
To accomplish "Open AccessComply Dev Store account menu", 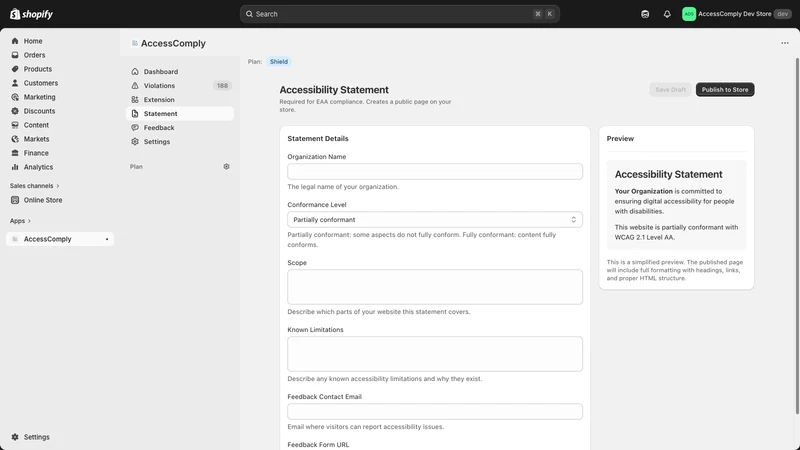I will pyautogui.click(x=736, y=14).
